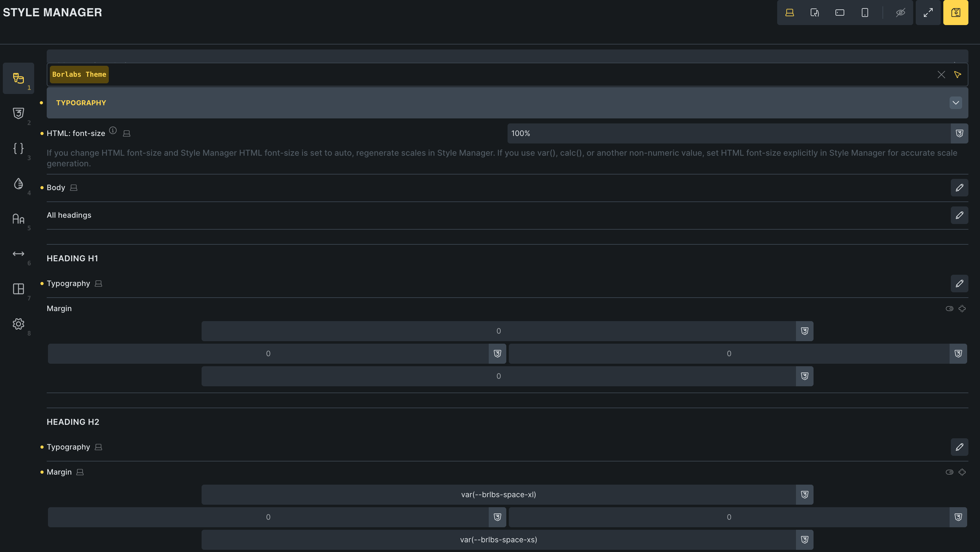This screenshot has width=980, height=552.
Task: Clear the Borlabs Theme selector with X
Action: click(941, 75)
